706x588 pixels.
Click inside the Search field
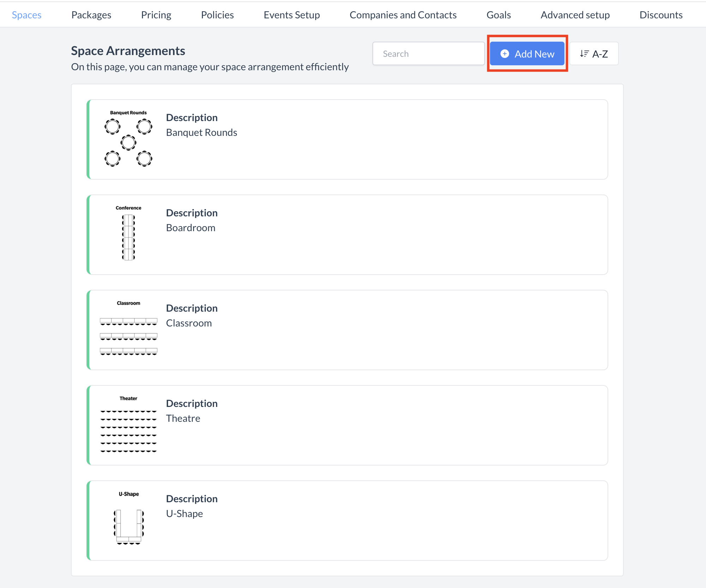(x=428, y=53)
